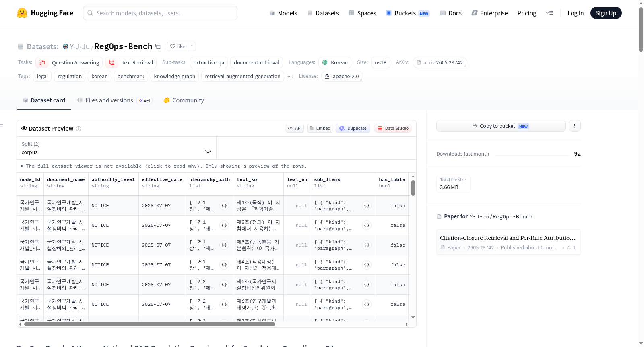Open the API button in Dataset Preview

click(295, 128)
